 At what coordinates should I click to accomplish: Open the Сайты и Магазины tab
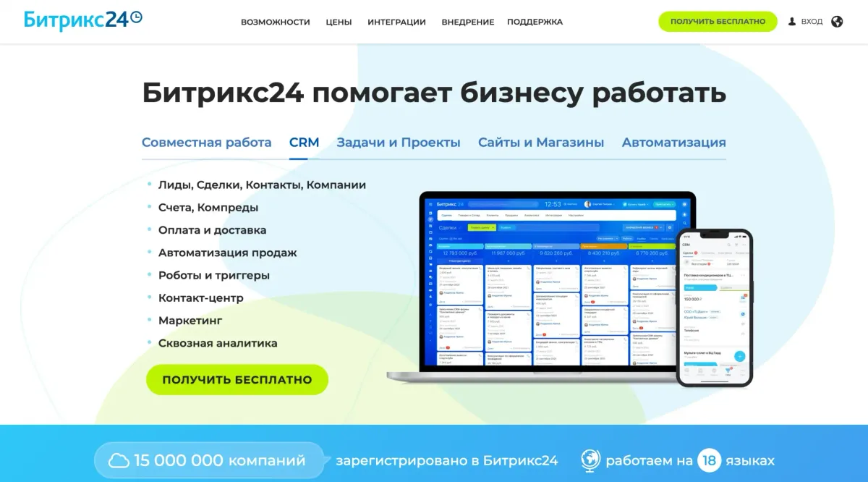click(x=541, y=143)
